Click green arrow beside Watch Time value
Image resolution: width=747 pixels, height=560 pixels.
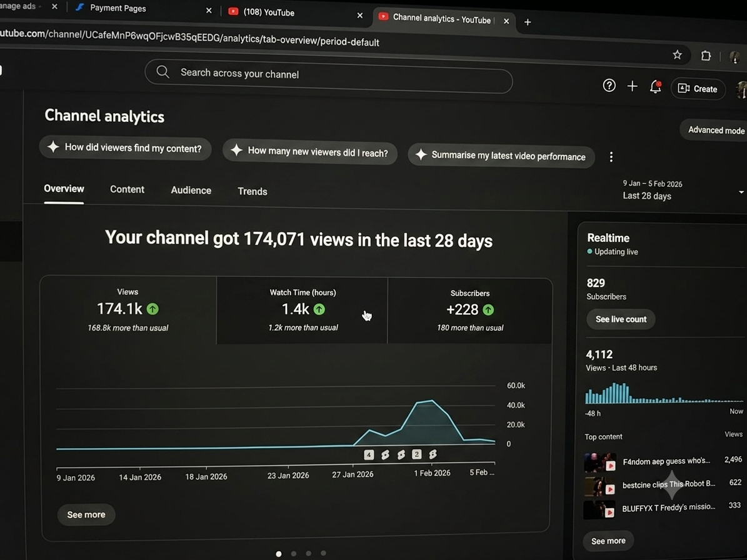click(x=319, y=309)
